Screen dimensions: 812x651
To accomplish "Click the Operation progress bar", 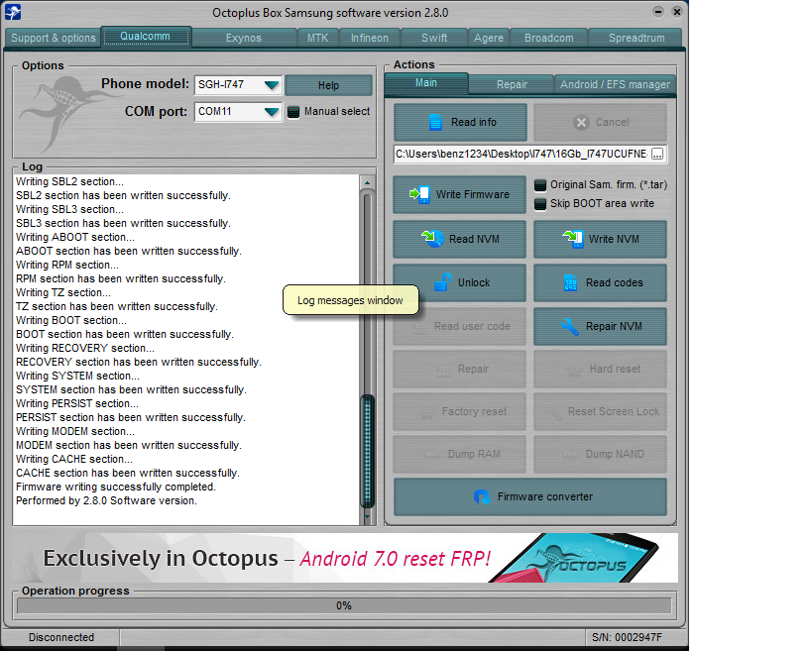I will [344, 605].
